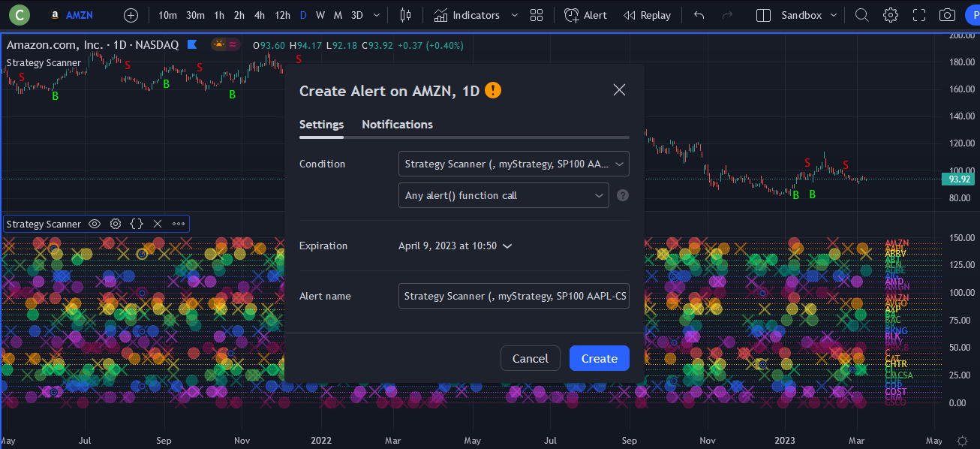
Task: Click the blue flag next to NASDAQ
Action: [x=192, y=45]
